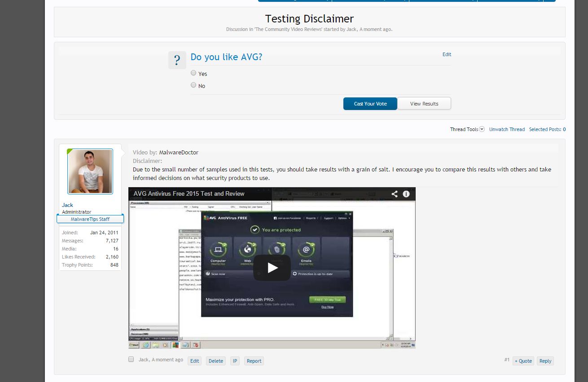Open Jack's profile avatar picture

[x=90, y=171]
